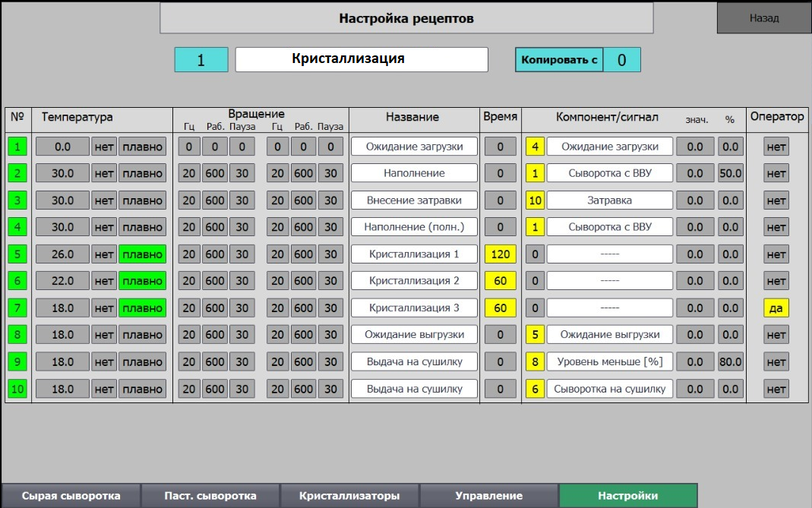Toggle the green 'плавно' in step 5
812x508 pixels.
(142, 254)
